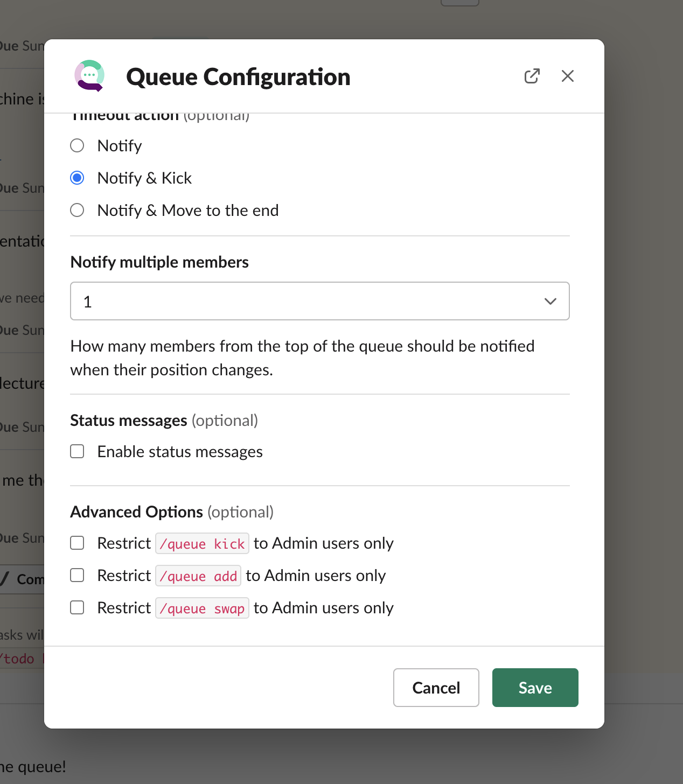This screenshot has height=784, width=683.
Task: Select the Notify & Kick radio option
Action: coord(78,178)
